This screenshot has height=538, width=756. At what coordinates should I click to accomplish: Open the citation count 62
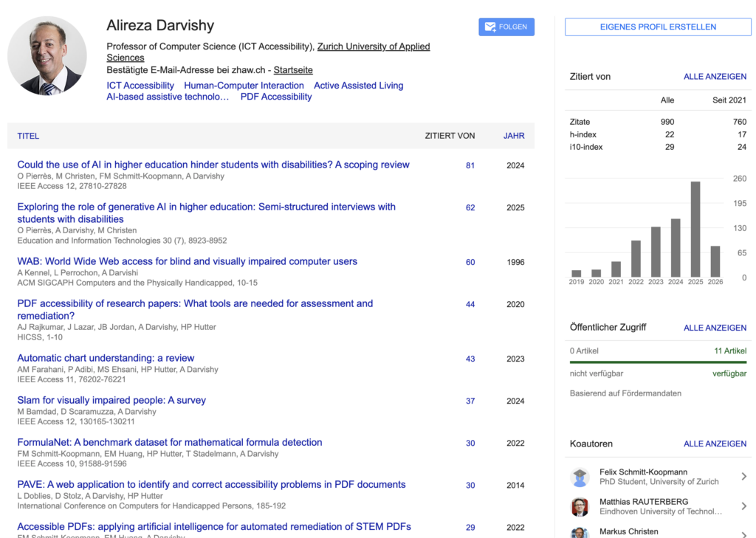470,208
